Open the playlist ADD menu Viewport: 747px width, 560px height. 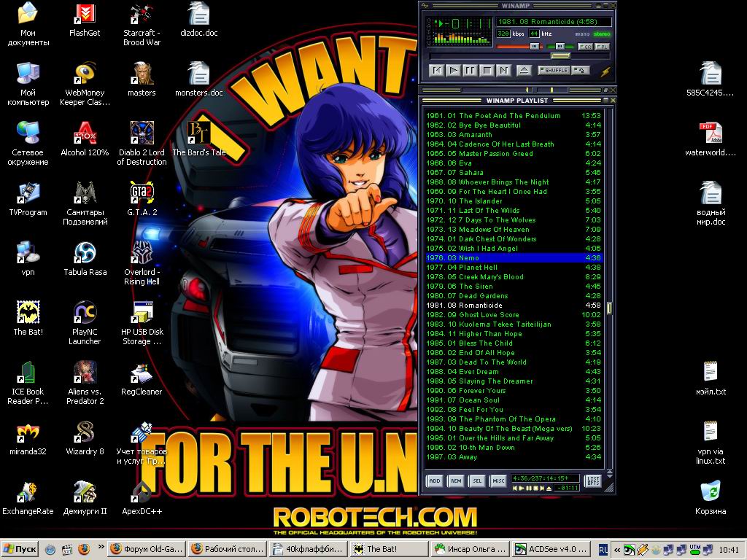tap(435, 481)
